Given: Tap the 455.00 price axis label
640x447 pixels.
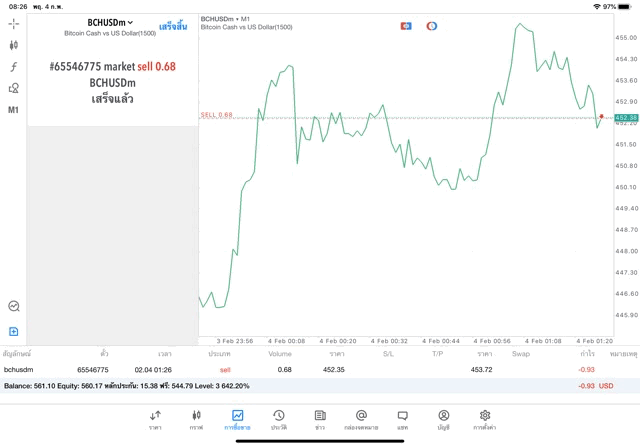Looking at the screenshot, I should coord(626,38).
